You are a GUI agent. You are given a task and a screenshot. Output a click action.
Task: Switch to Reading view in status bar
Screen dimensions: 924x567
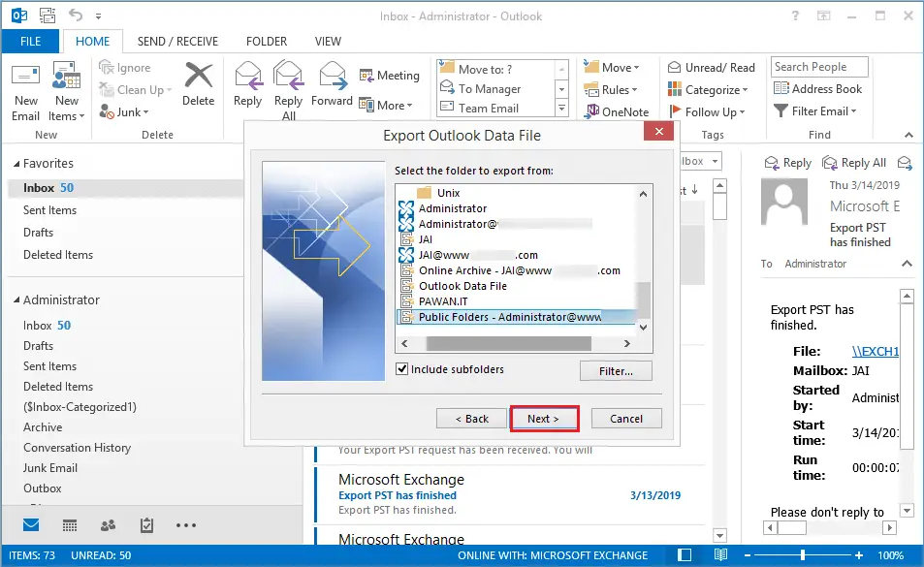click(720, 554)
